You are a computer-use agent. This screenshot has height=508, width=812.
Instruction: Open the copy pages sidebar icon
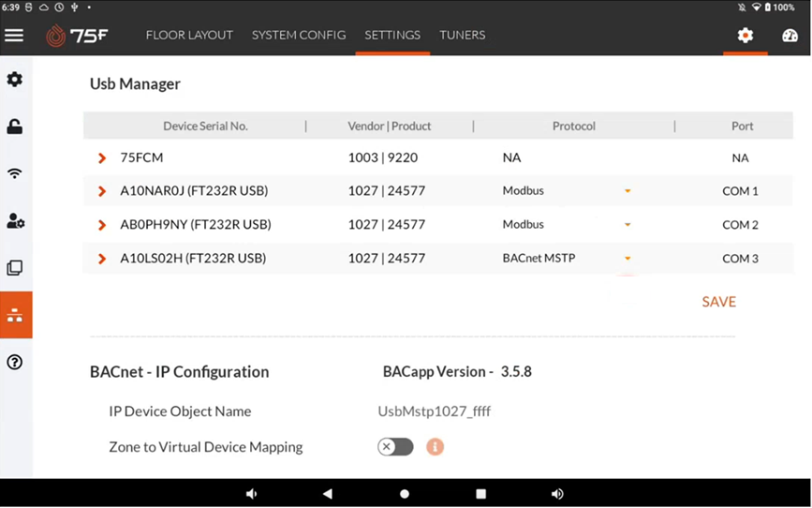tap(14, 267)
